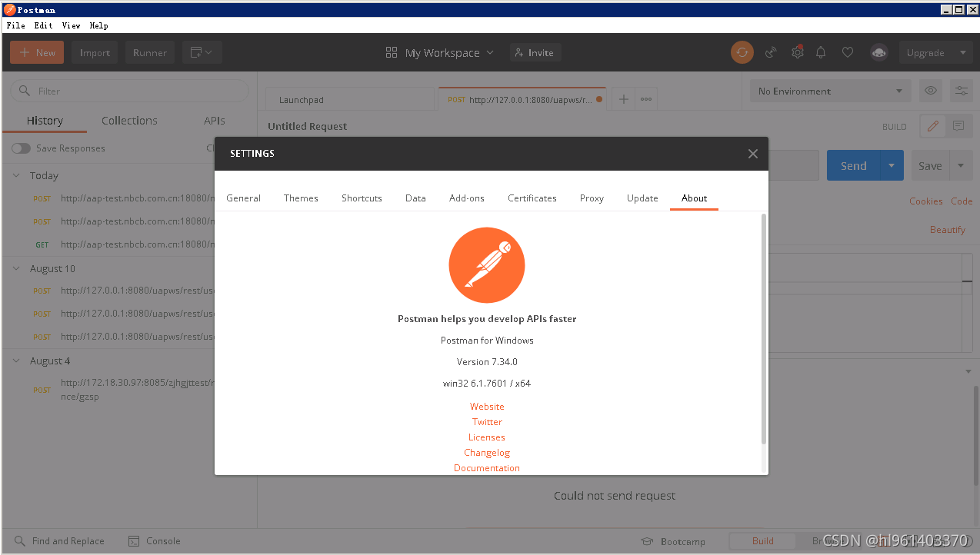Open manage environments sliders icon
The image size is (980, 555).
pos(962,91)
